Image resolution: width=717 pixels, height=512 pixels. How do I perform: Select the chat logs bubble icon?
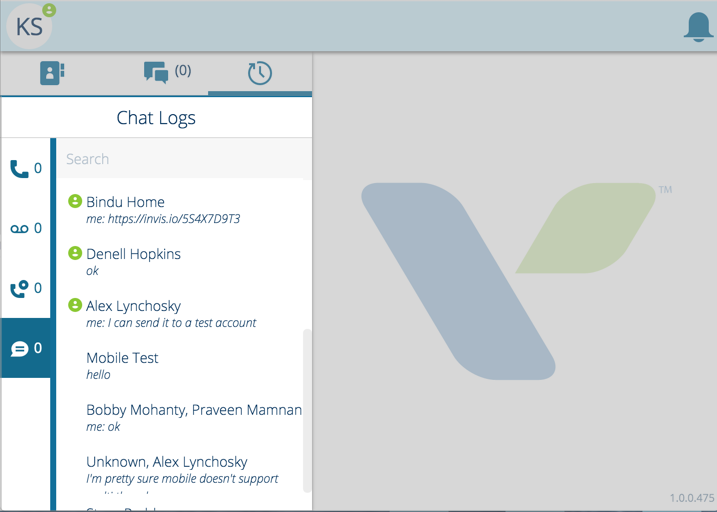(x=26, y=348)
